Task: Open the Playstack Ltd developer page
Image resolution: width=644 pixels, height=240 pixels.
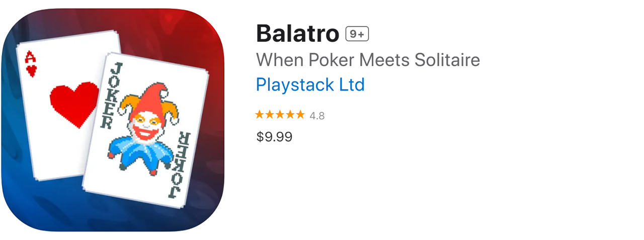Action: click(310, 85)
